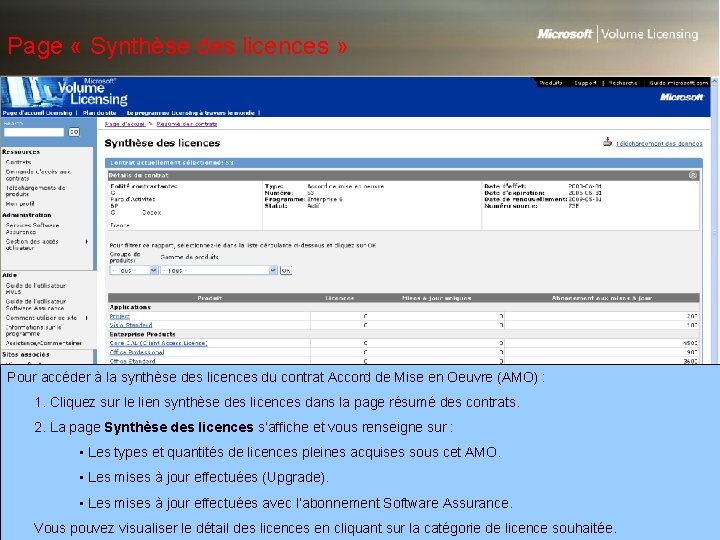The height and width of the screenshot is (540, 720).
Task: Open Gestion des accès utilisateur link
Action: [x=32, y=245]
